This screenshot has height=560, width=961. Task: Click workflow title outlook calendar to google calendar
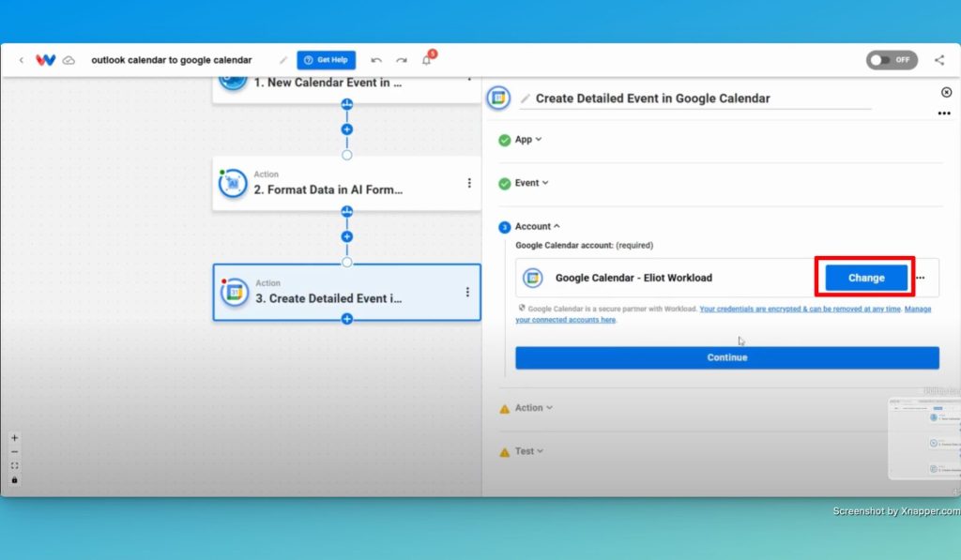coord(172,60)
